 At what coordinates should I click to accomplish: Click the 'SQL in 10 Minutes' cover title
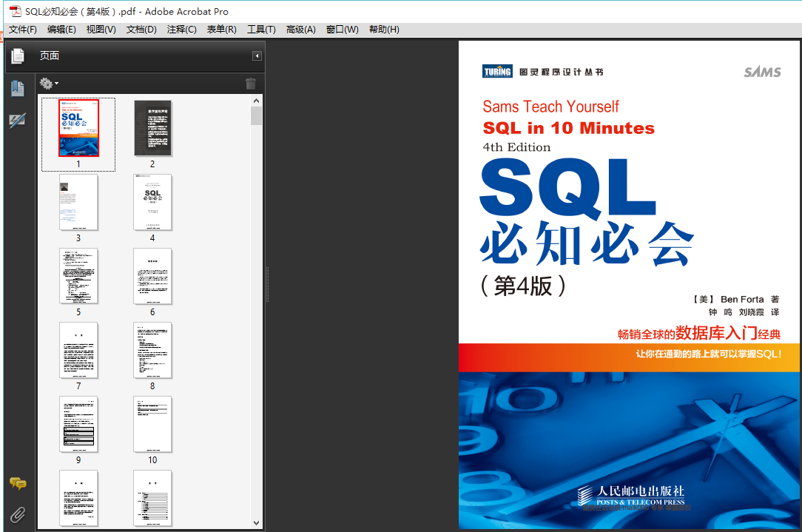click(569, 128)
